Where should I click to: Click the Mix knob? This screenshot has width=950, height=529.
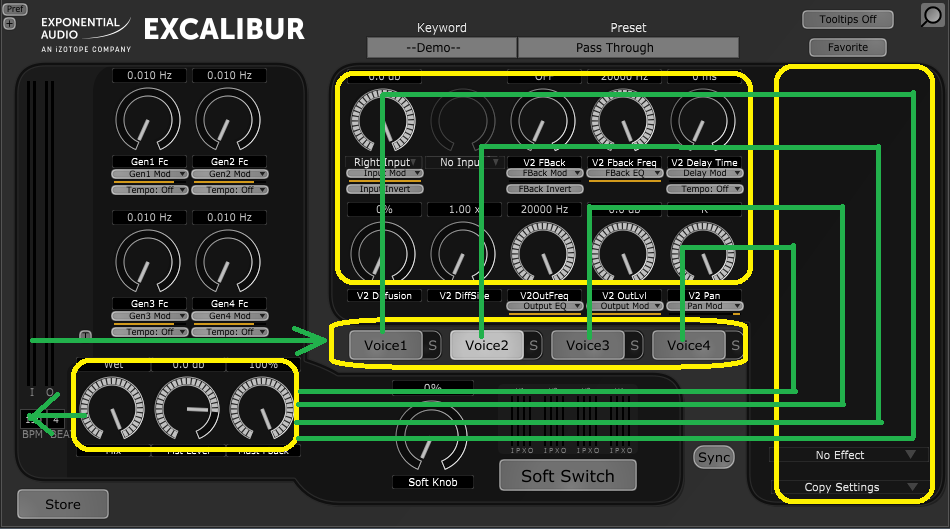112,408
